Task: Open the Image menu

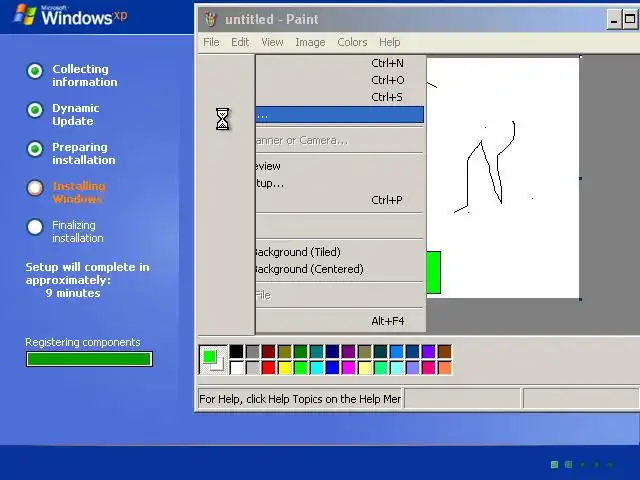Action: coord(310,42)
